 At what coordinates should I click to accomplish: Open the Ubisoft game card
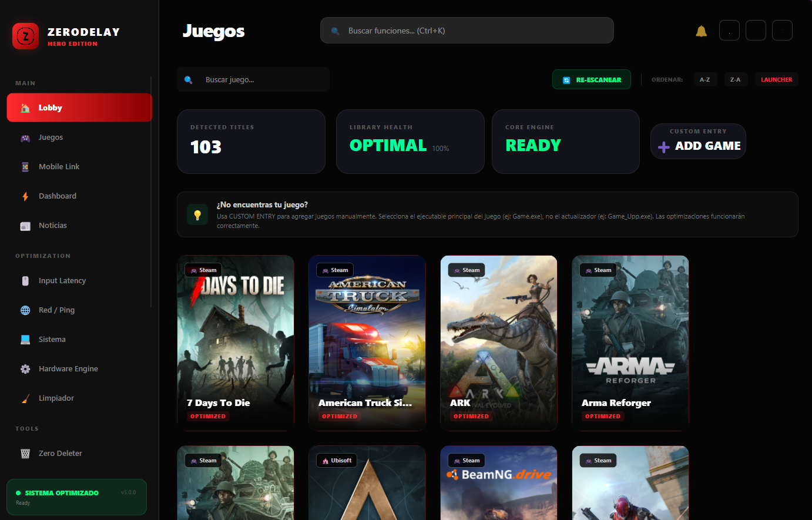(x=367, y=483)
